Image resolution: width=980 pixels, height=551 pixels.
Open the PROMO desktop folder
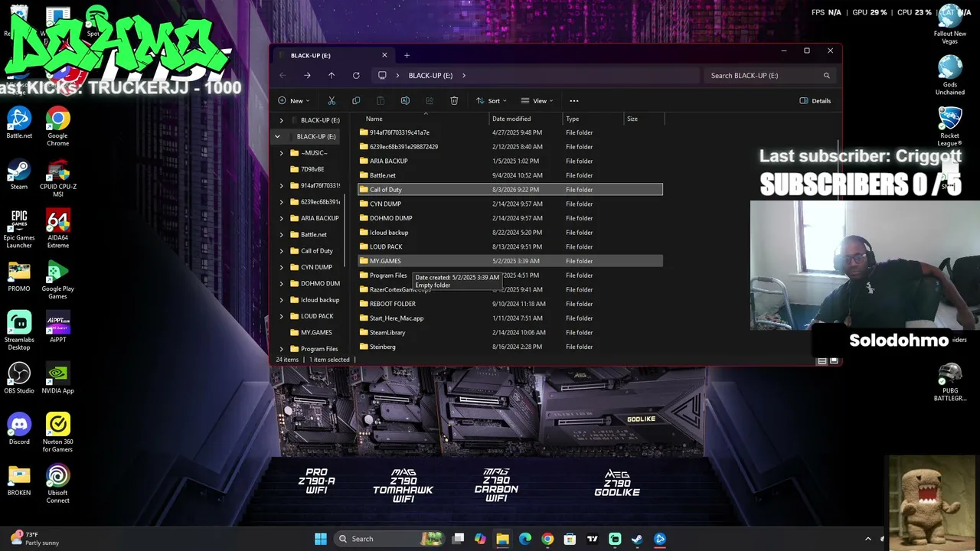coord(19,275)
